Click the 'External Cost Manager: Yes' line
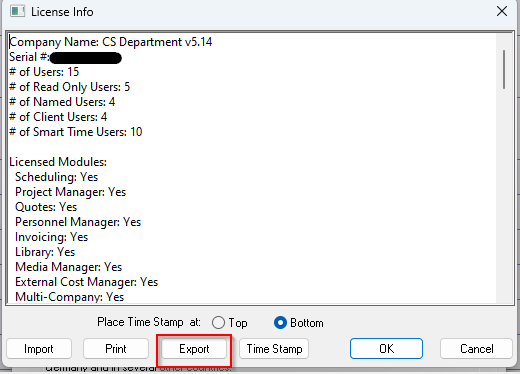This screenshot has width=520, height=374. coord(87,282)
